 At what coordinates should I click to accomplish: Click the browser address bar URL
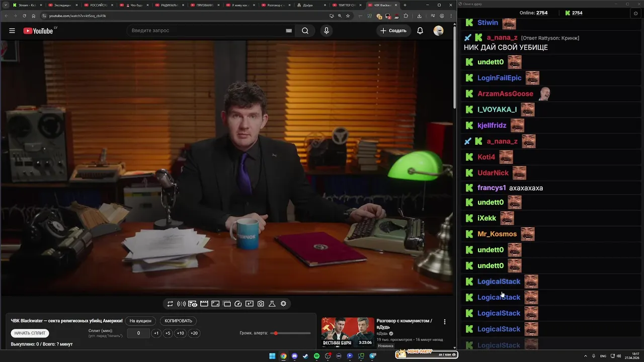click(77, 16)
